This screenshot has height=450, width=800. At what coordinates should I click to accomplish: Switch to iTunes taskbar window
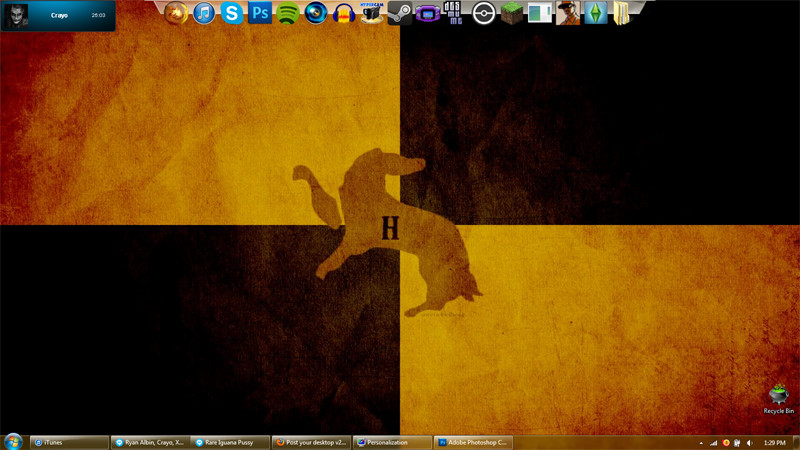click(69, 441)
